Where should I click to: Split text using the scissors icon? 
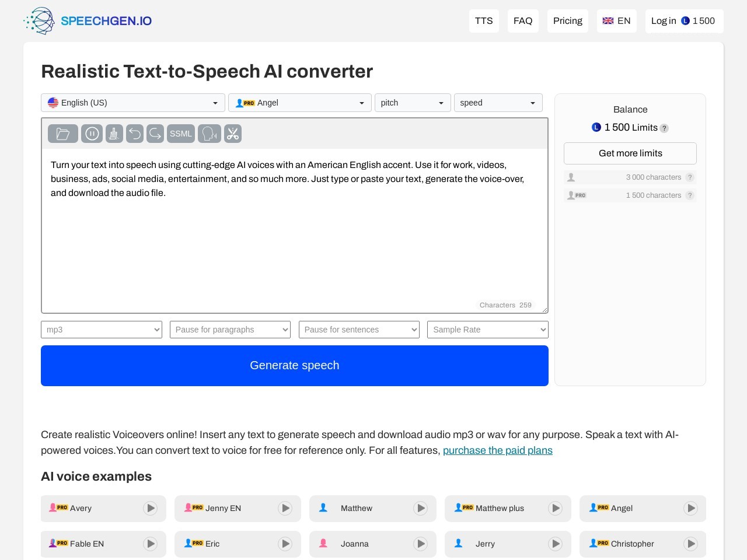233,134
